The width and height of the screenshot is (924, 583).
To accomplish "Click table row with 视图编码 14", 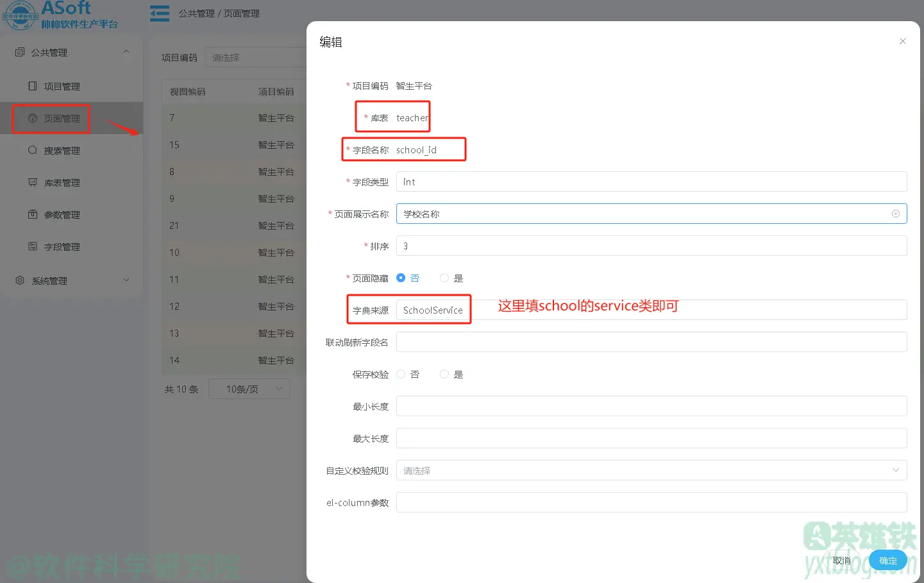I will coord(234,360).
